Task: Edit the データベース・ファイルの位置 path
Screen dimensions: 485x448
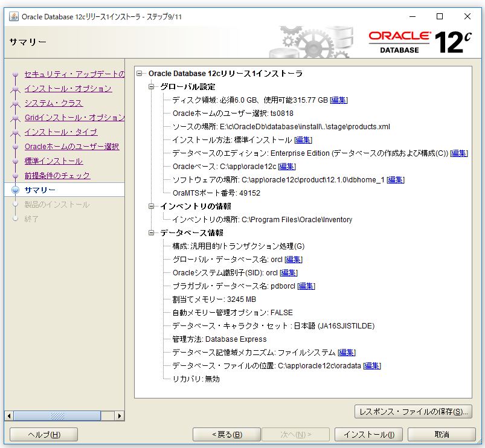Action: tap(372, 366)
